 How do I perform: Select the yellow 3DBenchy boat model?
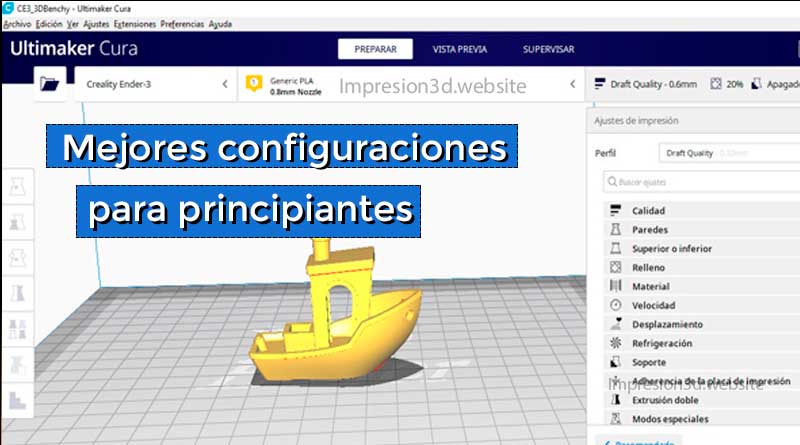click(337, 327)
